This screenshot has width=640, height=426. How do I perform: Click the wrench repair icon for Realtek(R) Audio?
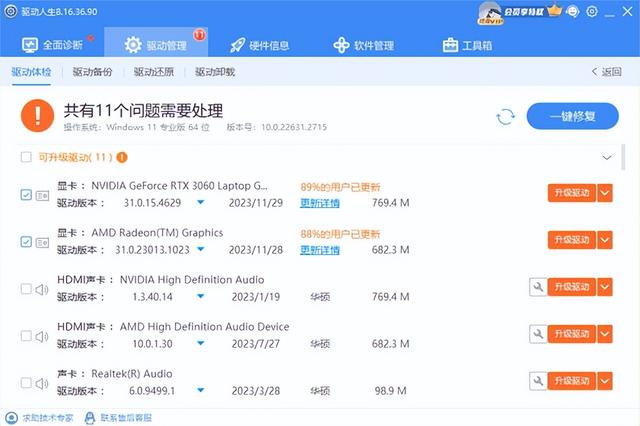pyautogui.click(x=538, y=381)
